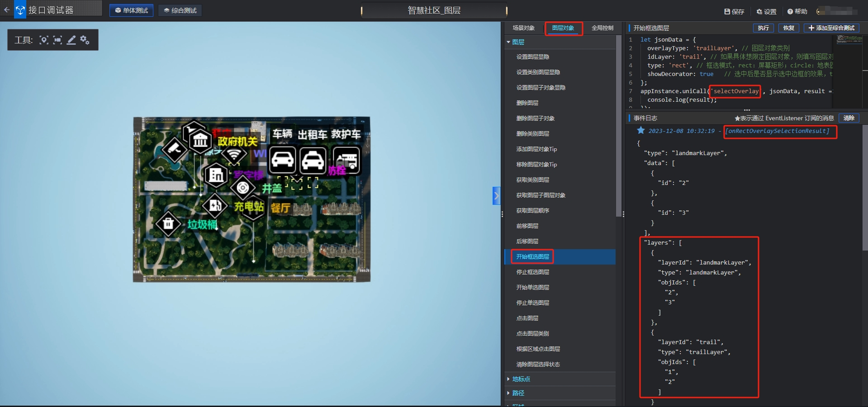The width and height of the screenshot is (868, 407).
Task: Click the event log vertical scrollbar
Action: pos(865,187)
